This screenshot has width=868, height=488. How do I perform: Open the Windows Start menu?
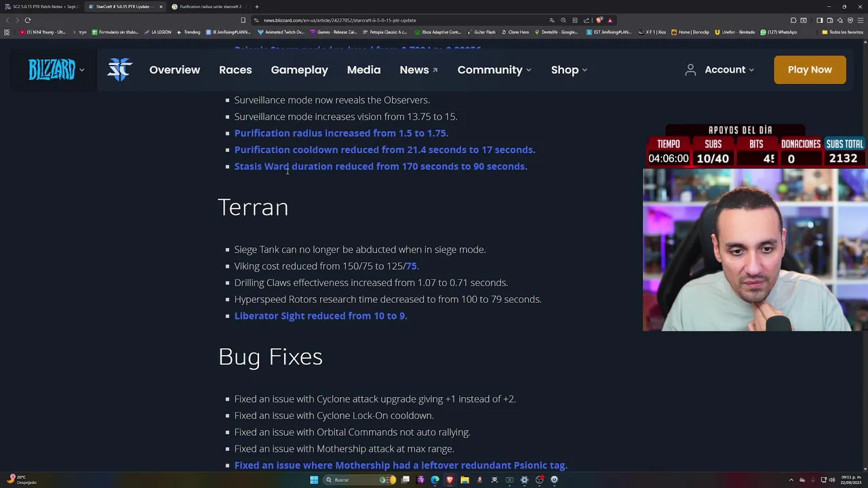click(x=314, y=480)
